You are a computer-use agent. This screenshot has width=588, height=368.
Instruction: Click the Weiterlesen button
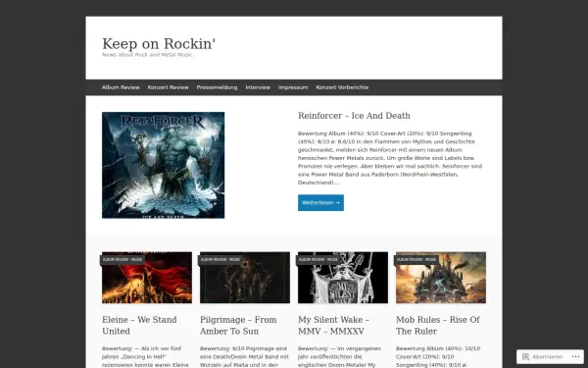[x=320, y=202]
